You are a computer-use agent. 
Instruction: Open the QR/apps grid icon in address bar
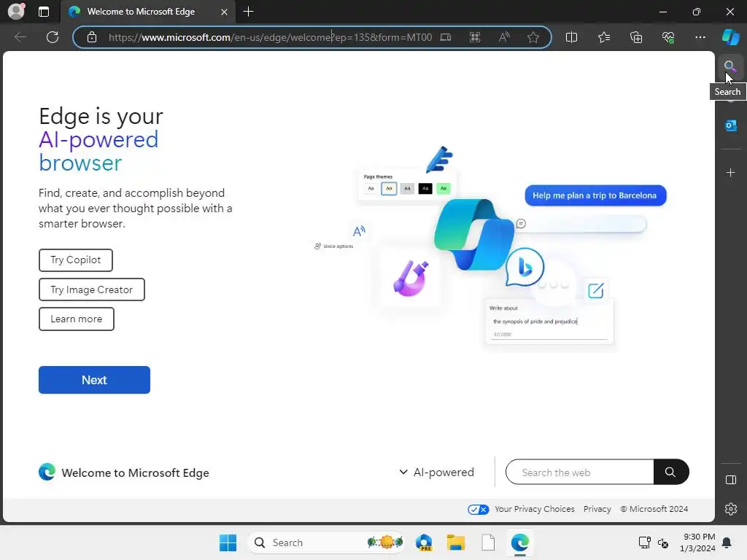[474, 37]
